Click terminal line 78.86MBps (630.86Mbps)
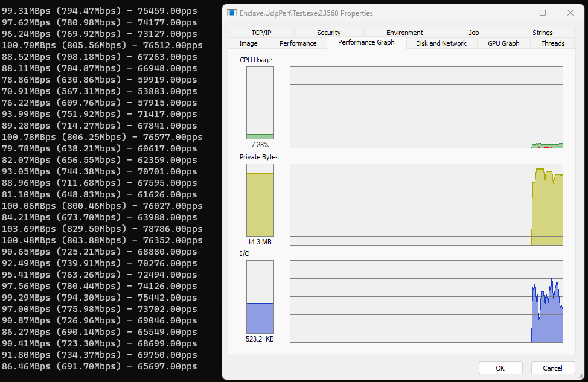This screenshot has width=588, height=382. pyautogui.click(x=100, y=80)
